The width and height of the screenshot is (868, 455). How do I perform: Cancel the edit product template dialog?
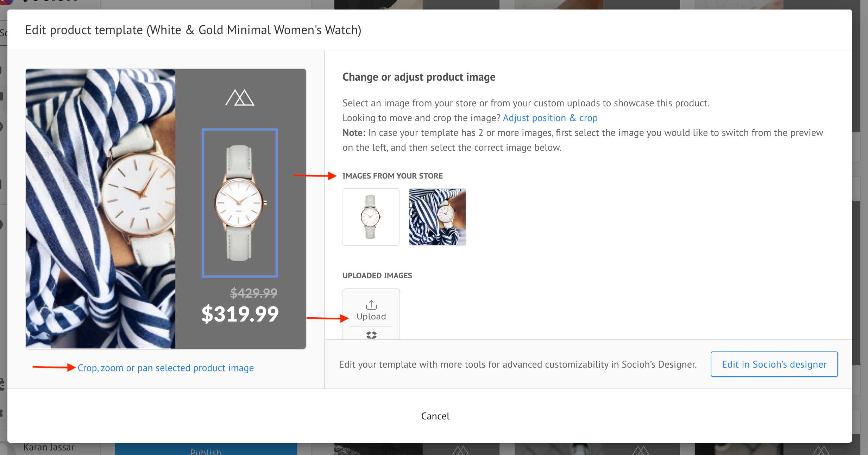(x=435, y=416)
